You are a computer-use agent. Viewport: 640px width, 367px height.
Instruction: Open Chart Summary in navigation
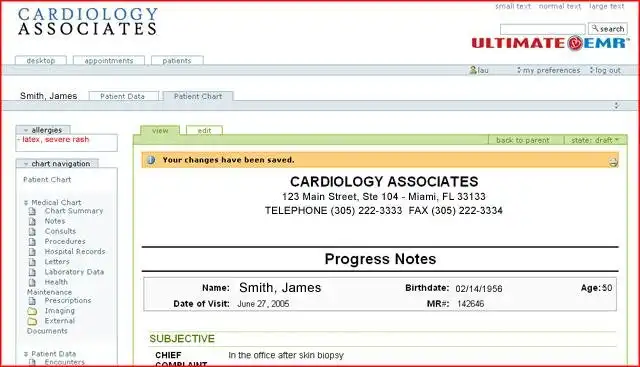pyautogui.click(x=74, y=211)
